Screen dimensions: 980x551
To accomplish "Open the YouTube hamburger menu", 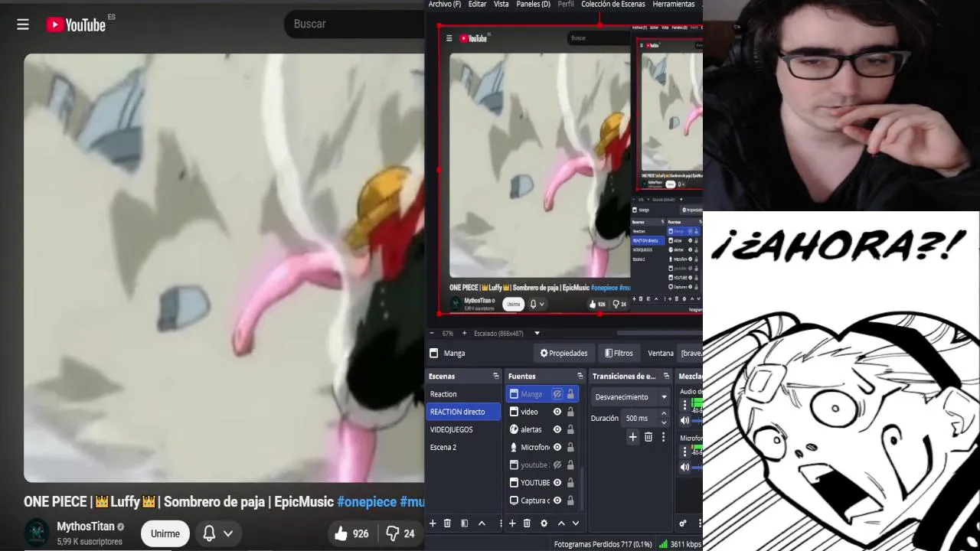I will [x=23, y=24].
